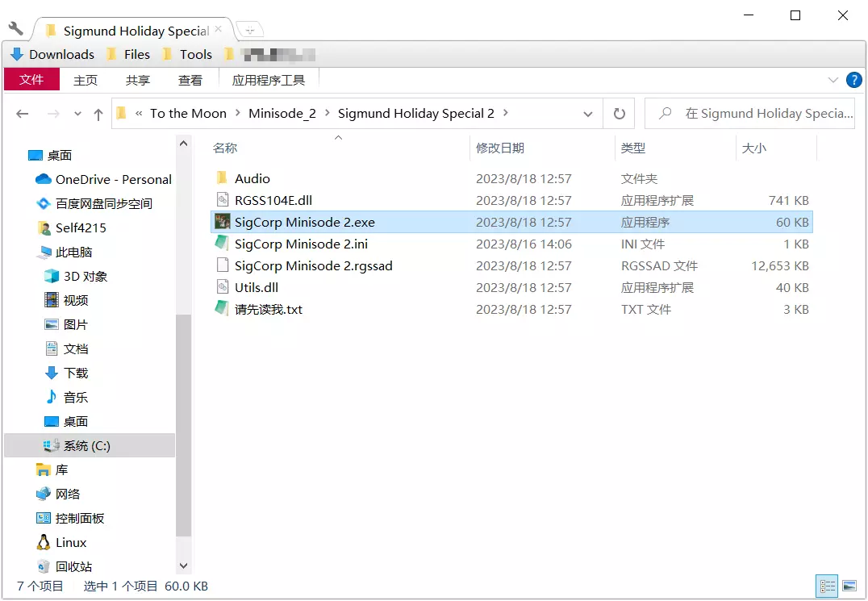Click the search box for this folder

[x=750, y=114]
